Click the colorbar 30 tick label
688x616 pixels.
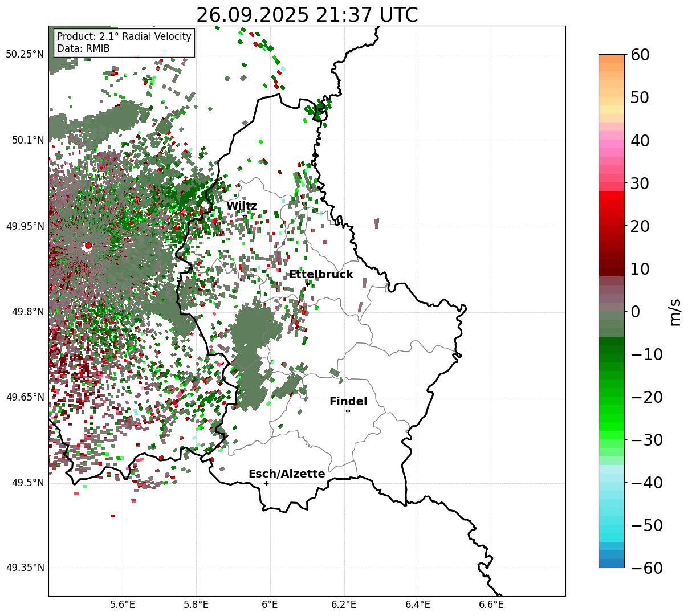coord(639,183)
